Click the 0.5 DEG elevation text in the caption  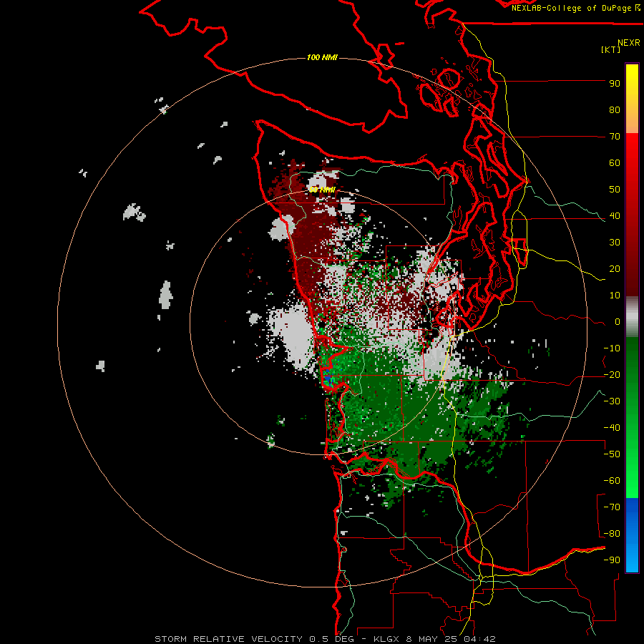(x=331, y=639)
